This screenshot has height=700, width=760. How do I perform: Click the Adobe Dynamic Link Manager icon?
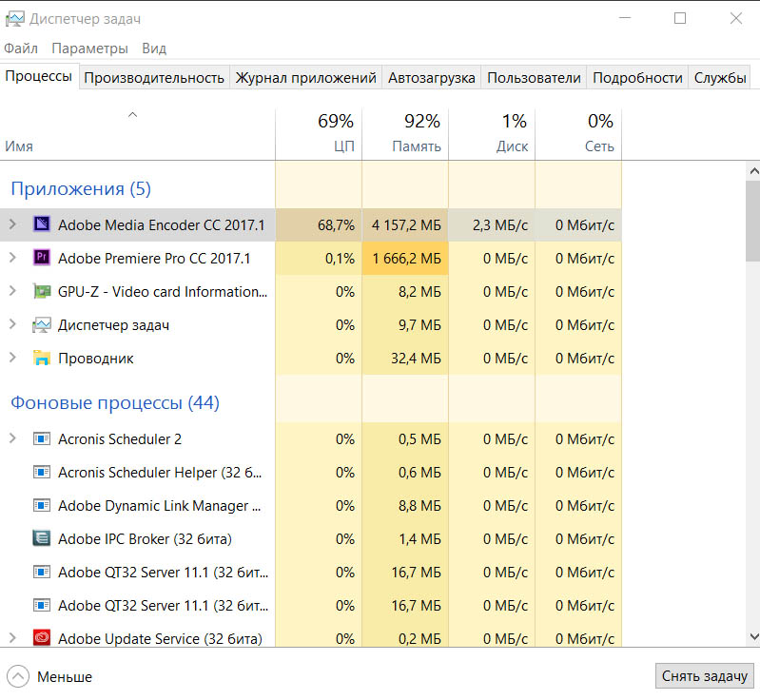coord(42,506)
